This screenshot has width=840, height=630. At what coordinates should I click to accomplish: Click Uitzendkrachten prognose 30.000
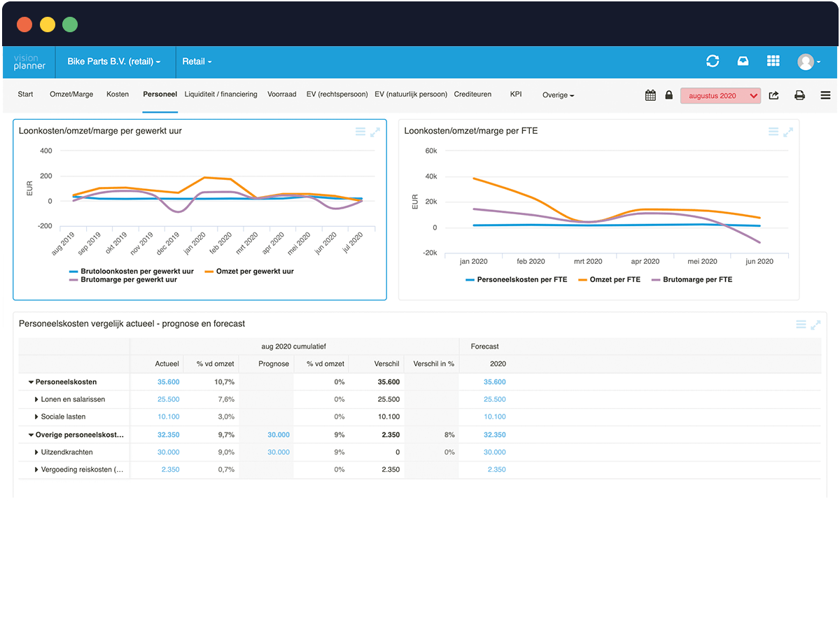pos(279,452)
